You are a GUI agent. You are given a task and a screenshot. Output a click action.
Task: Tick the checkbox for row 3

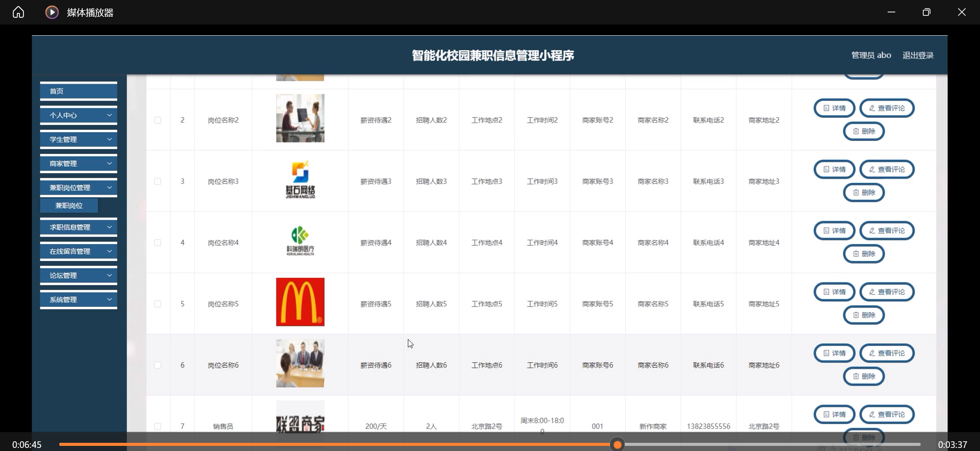coord(158,181)
